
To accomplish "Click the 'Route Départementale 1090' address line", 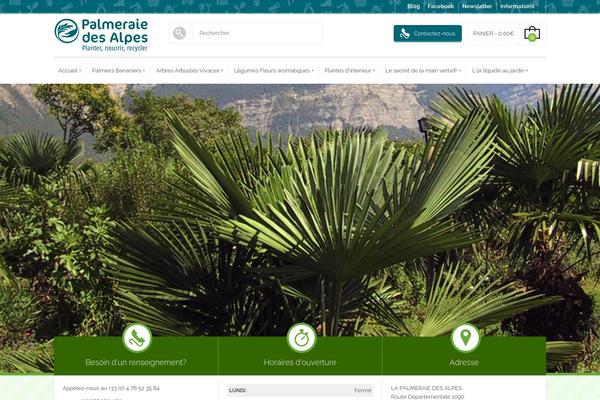I will 427,397.
